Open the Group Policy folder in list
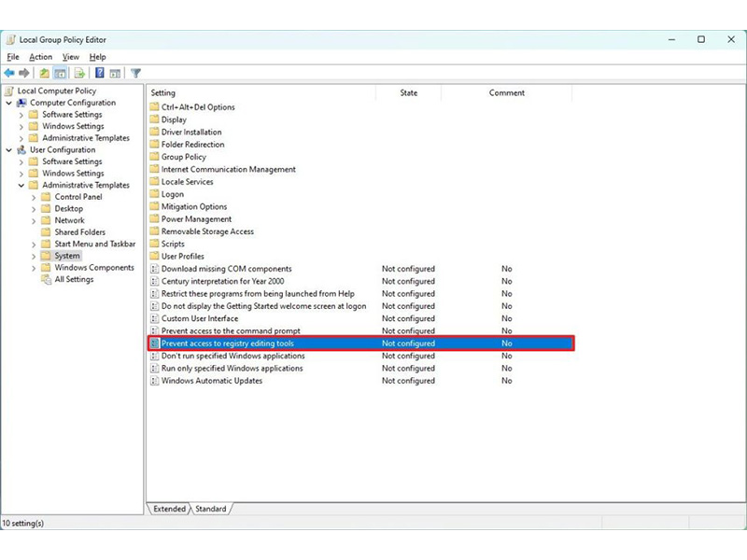Viewport: 747px width, 560px height. tap(183, 157)
